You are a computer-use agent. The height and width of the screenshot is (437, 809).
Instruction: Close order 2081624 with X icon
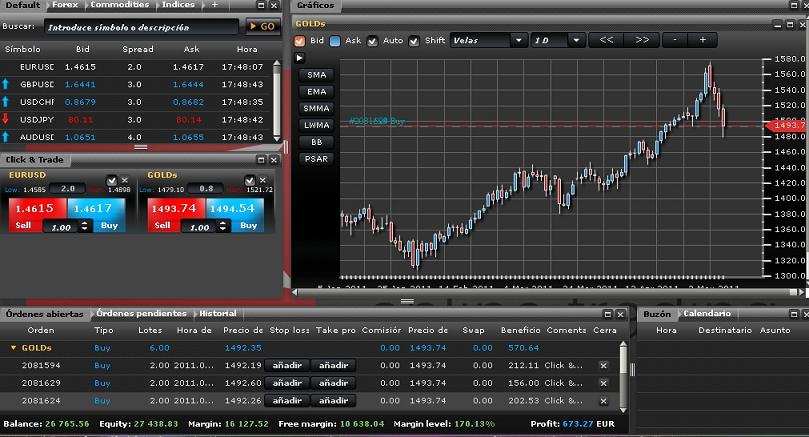coord(603,401)
